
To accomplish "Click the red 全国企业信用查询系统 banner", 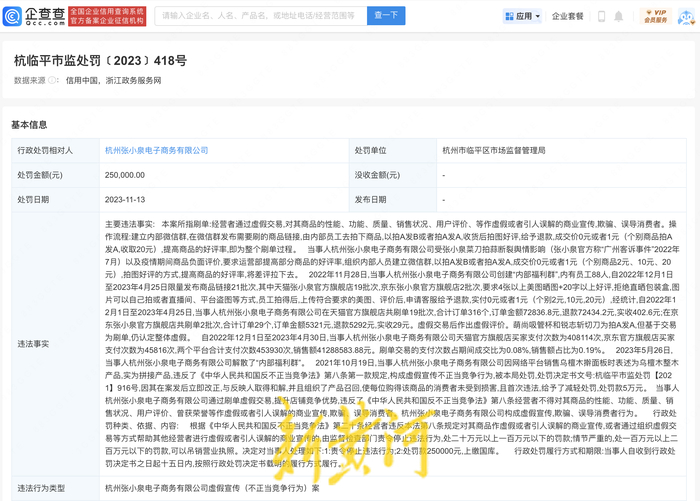I will click(x=107, y=16).
